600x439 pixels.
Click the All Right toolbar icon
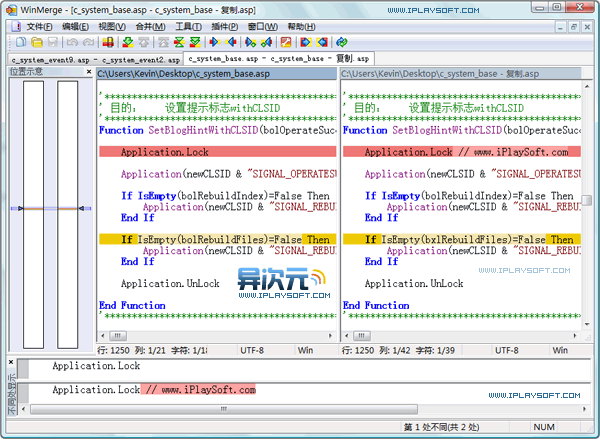point(306,42)
